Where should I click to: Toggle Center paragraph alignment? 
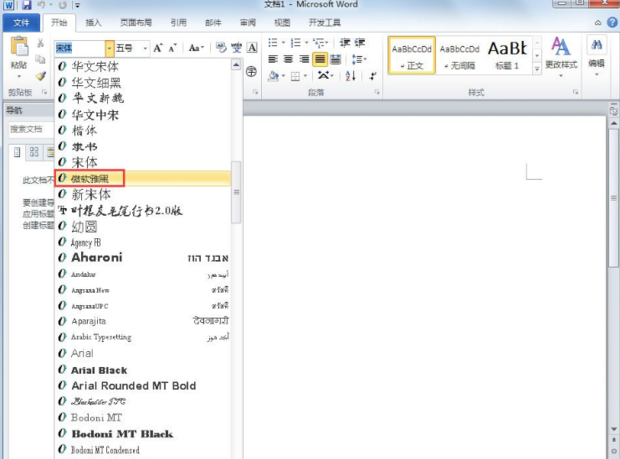(289, 59)
